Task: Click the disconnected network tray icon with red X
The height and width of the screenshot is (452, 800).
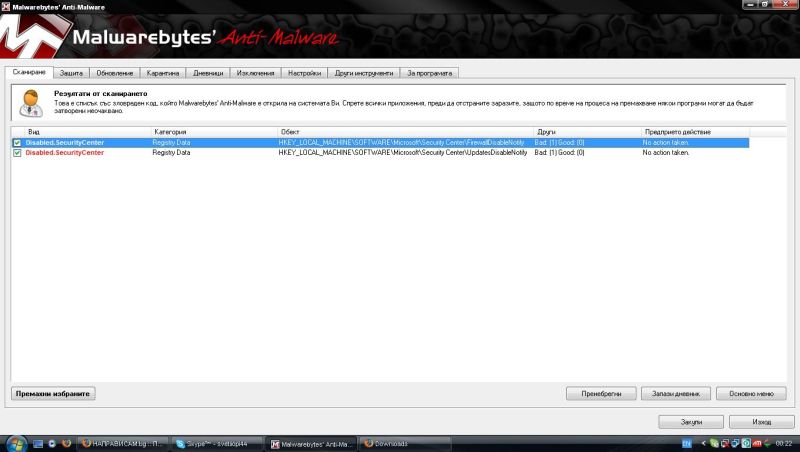Action: [x=725, y=443]
